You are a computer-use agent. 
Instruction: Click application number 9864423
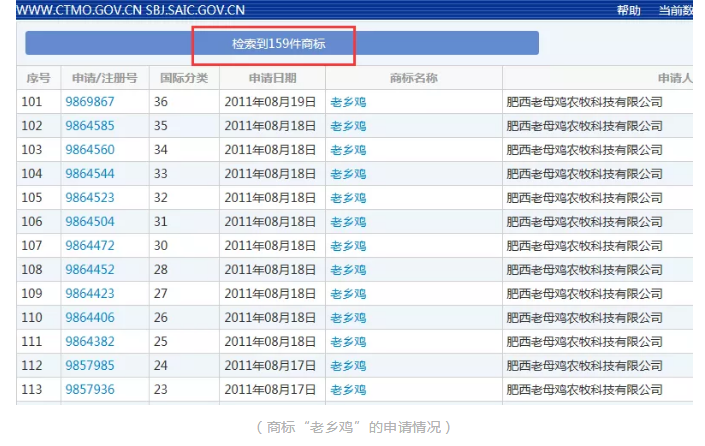pyautogui.click(x=89, y=294)
